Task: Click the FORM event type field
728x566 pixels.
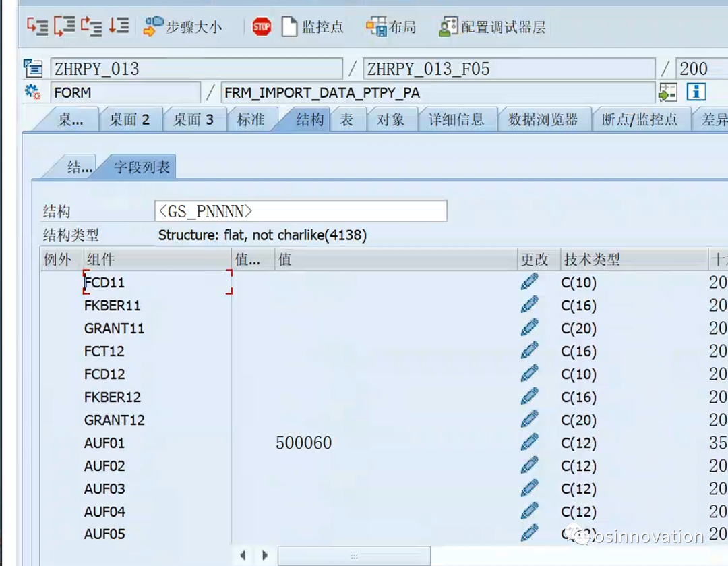Action: [x=125, y=92]
